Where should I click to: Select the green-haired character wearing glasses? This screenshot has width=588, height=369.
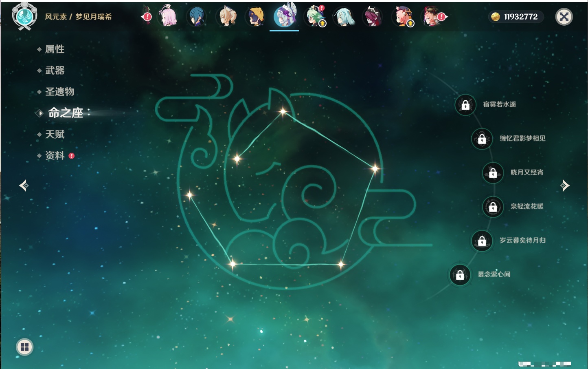pos(315,17)
